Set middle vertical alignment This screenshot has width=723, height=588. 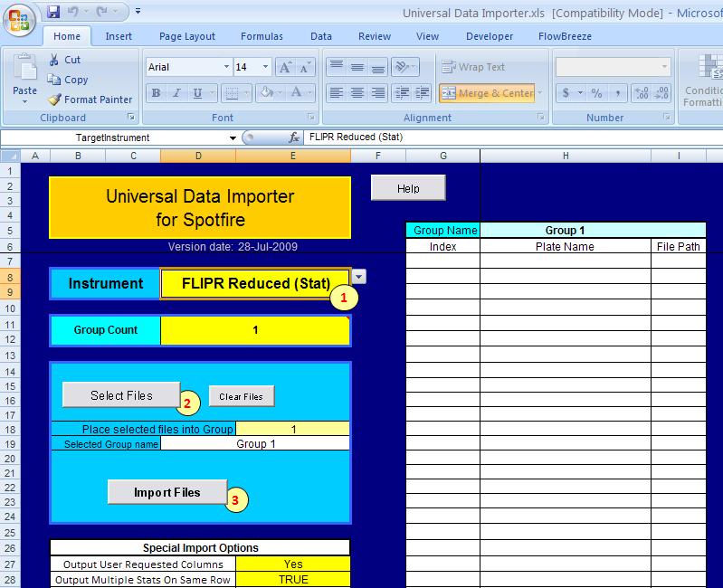tap(357, 67)
